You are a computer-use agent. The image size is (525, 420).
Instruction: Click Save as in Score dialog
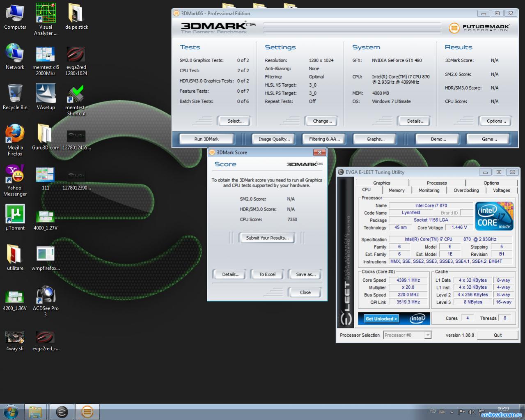coord(306,274)
